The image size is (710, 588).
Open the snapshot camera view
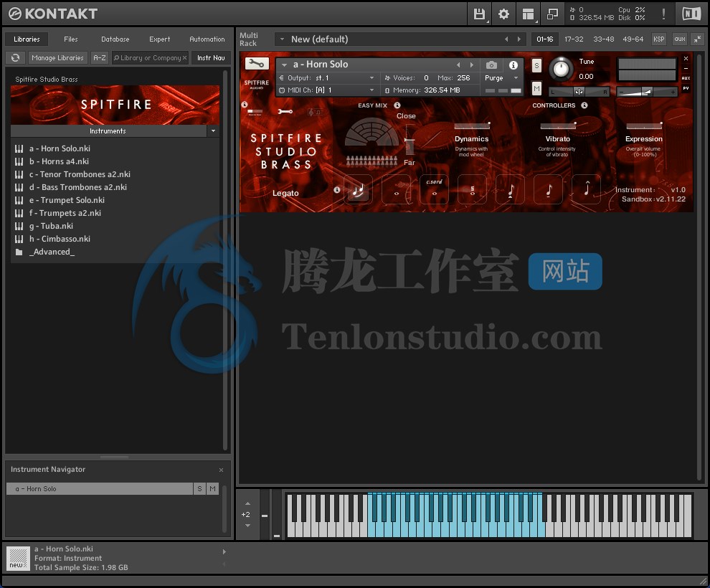[491, 65]
